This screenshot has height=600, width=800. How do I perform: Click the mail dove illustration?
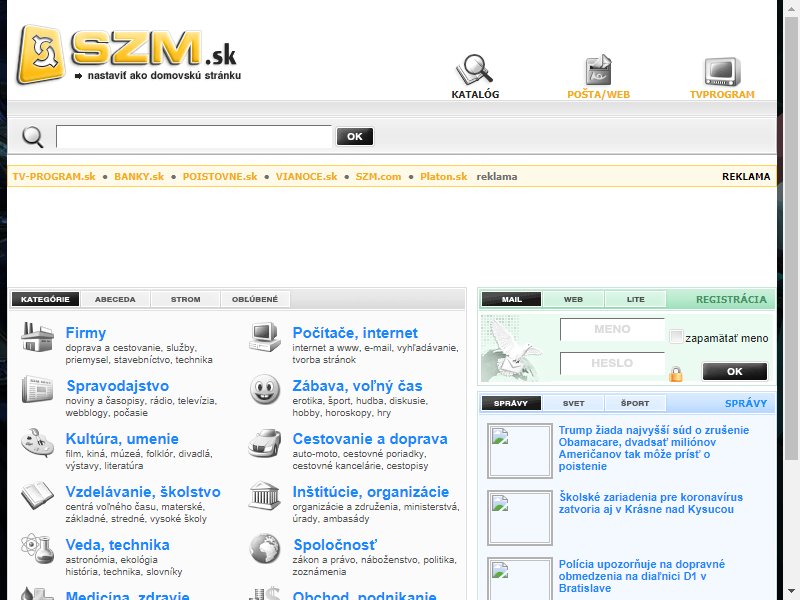[512, 348]
